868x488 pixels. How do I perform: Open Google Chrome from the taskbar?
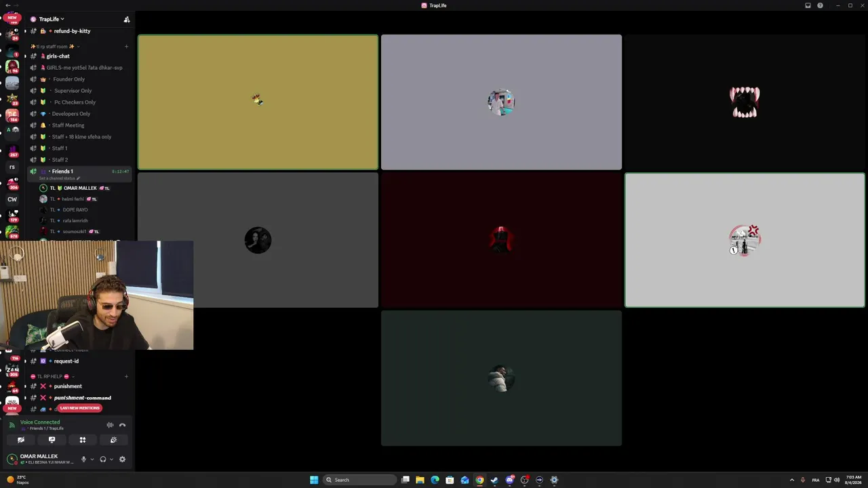coord(479,480)
